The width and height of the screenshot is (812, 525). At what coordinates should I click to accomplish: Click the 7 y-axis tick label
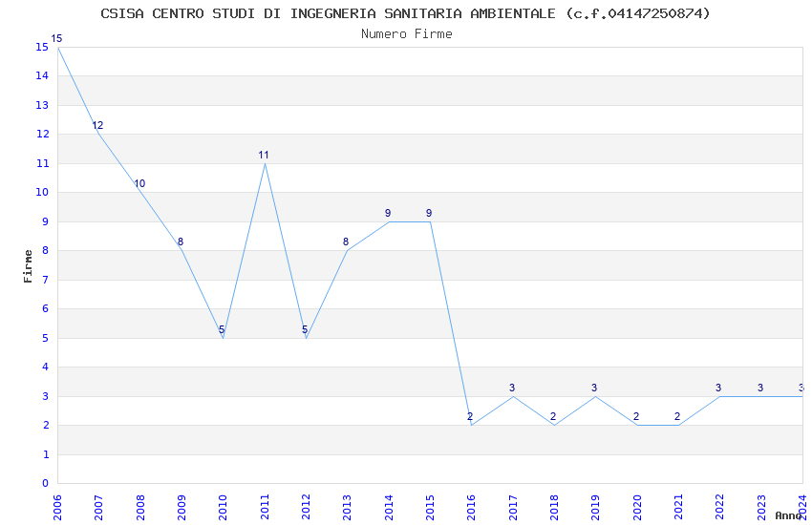click(x=46, y=280)
